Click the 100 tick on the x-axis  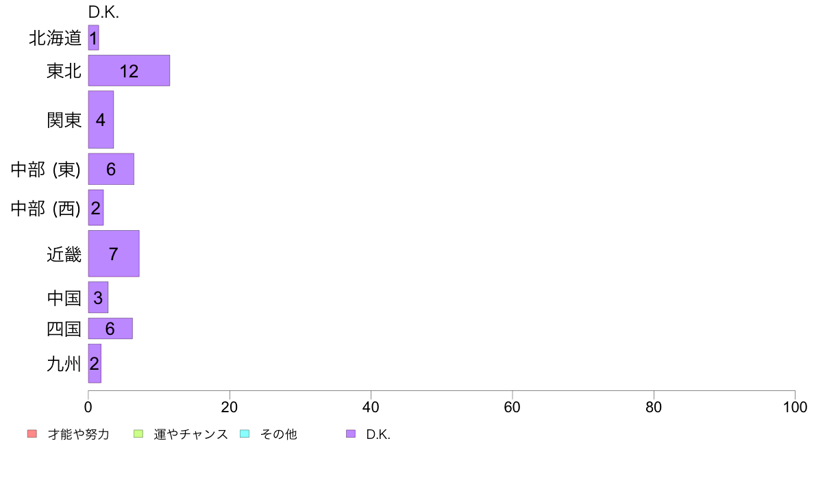tap(795, 407)
